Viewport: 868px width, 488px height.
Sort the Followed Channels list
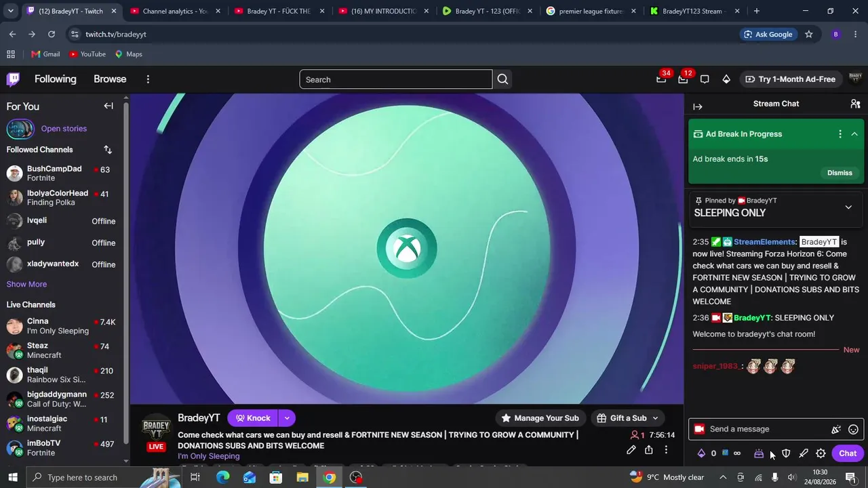point(108,150)
